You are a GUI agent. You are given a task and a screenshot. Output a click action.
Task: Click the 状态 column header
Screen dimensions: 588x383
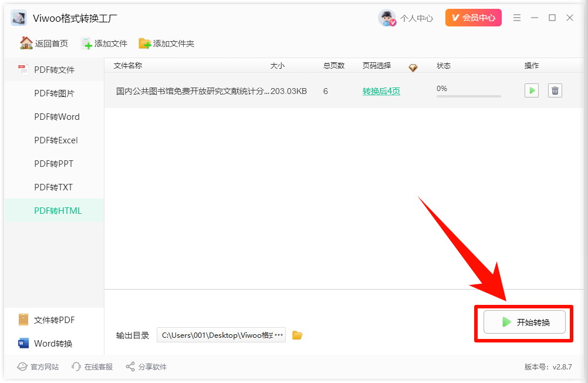444,66
